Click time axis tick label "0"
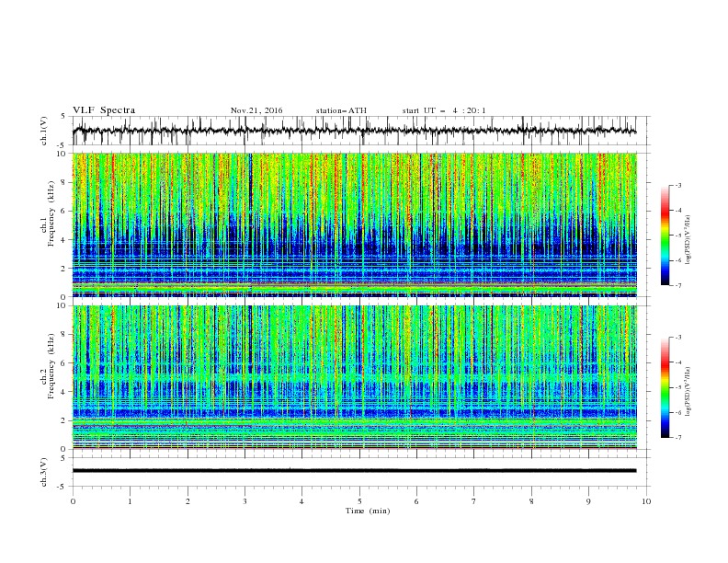 point(73,501)
